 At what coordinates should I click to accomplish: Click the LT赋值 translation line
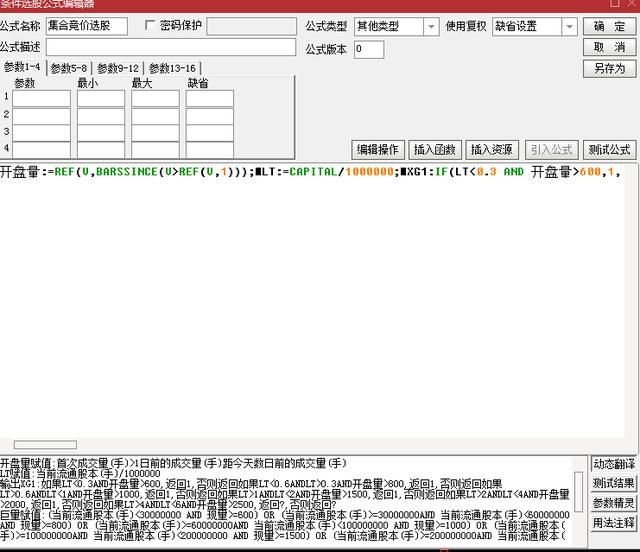(80, 474)
